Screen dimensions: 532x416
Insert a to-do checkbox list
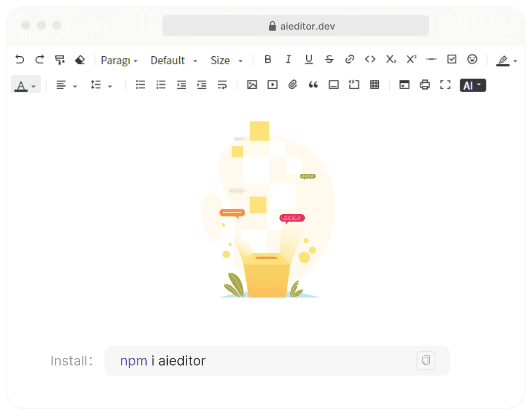[451, 59]
